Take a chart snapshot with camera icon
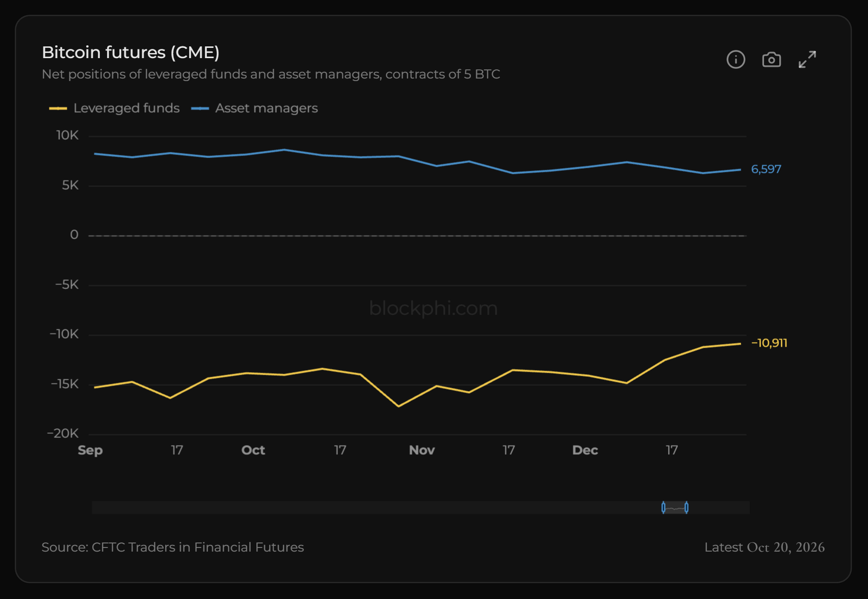The image size is (868, 599). (x=771, y=60)
